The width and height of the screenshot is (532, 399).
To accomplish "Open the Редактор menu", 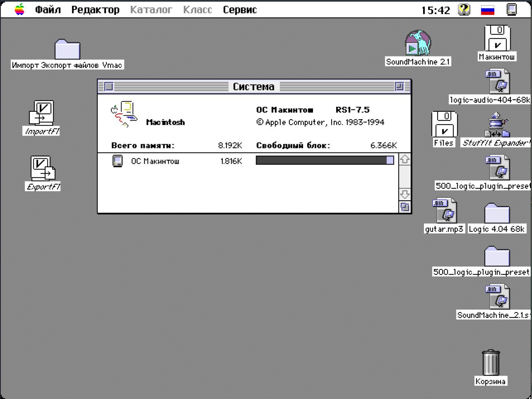I will pyautogui.click(x=95, y=10).
